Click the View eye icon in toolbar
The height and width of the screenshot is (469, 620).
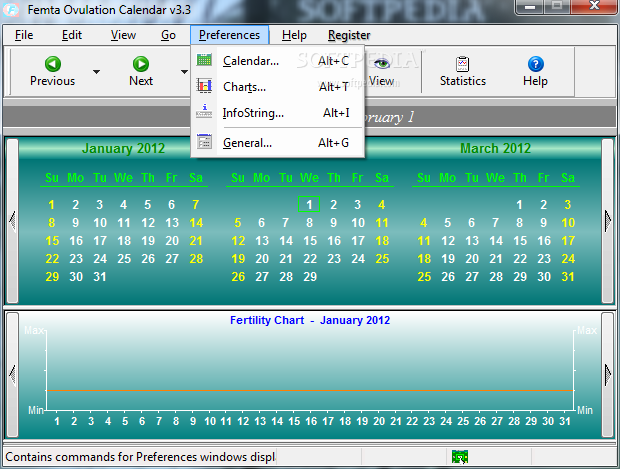[x=382, y=63]
